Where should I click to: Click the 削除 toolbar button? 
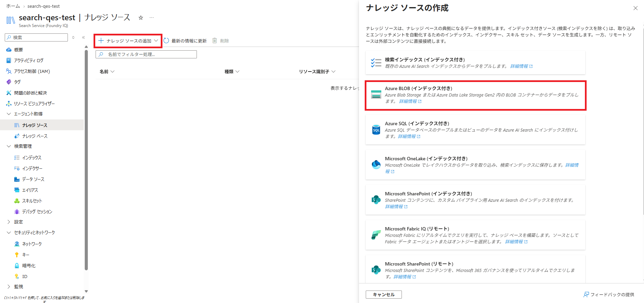coord(221,41)
